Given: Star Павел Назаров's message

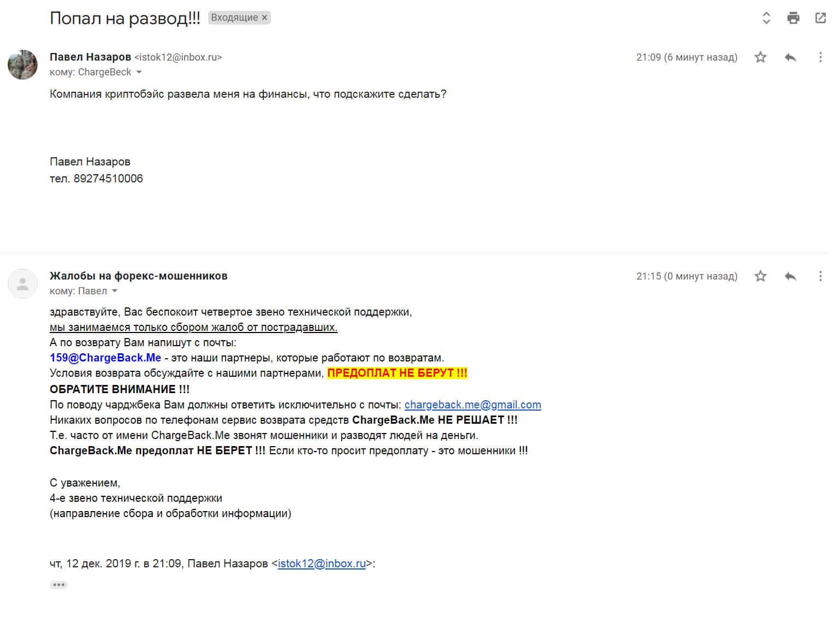Looking at the screenshot, I should click(760, 57).
